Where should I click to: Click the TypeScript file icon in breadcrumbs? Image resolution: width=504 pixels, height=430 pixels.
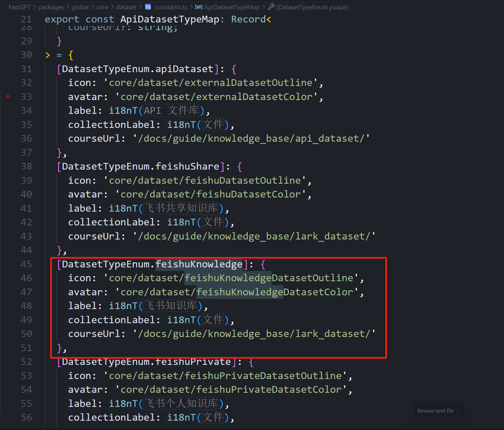(148, 7)
